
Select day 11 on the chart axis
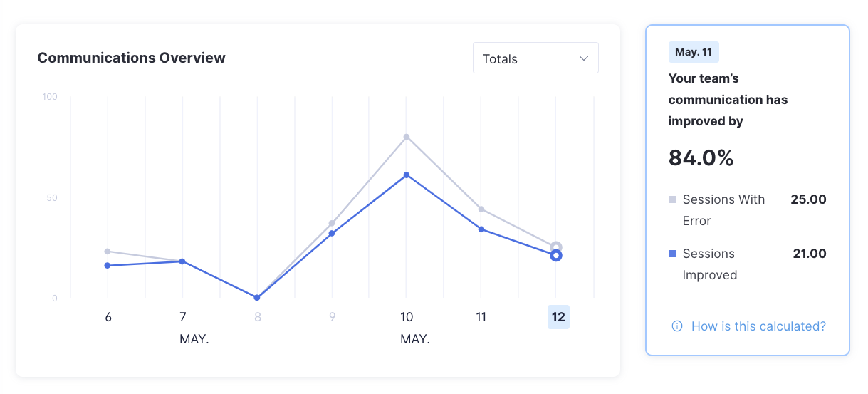tap(481, 317)
